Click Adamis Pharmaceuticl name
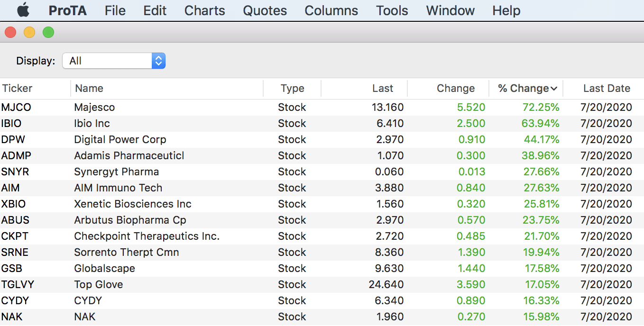This screenshot has height=326, width=644. (x=129, y=155)
